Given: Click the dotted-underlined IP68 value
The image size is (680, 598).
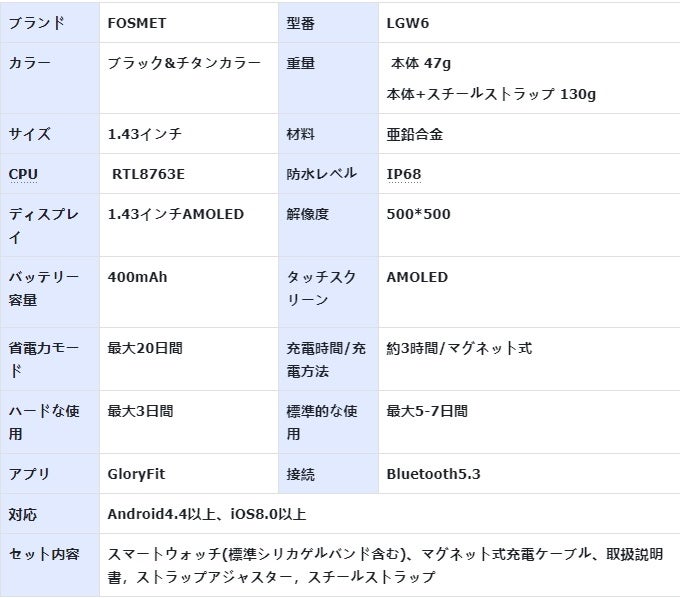Looking at the screenshot, I should coord(404,174).
